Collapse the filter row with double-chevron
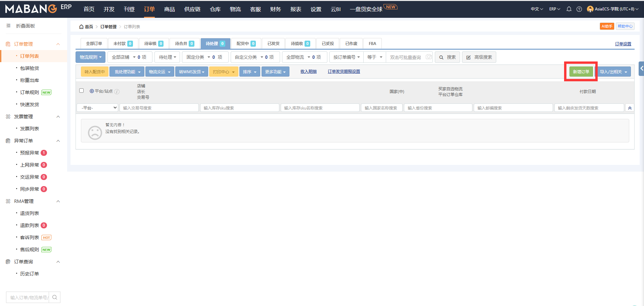 630,108
